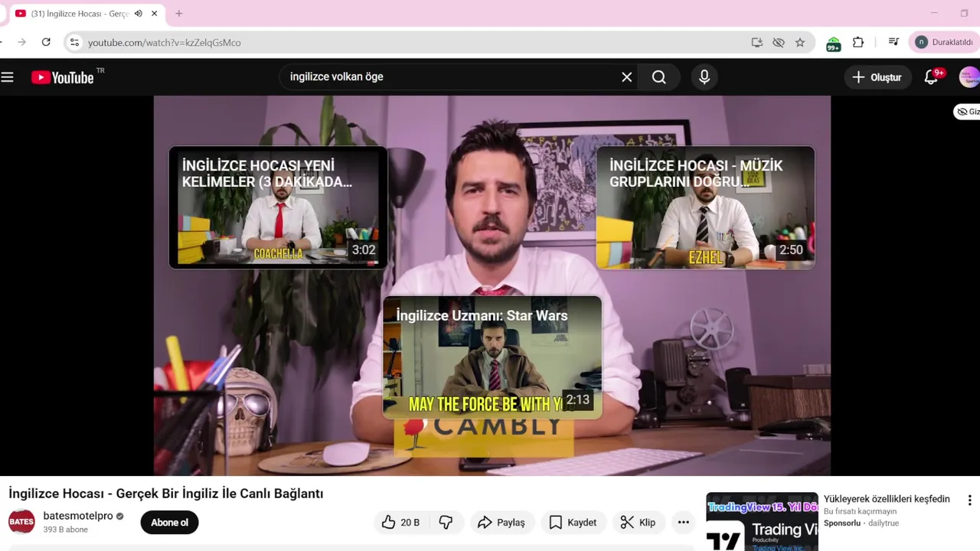980x551 pixels.
Task: Clear the search box with X icon
Action: tap(626, 77)
